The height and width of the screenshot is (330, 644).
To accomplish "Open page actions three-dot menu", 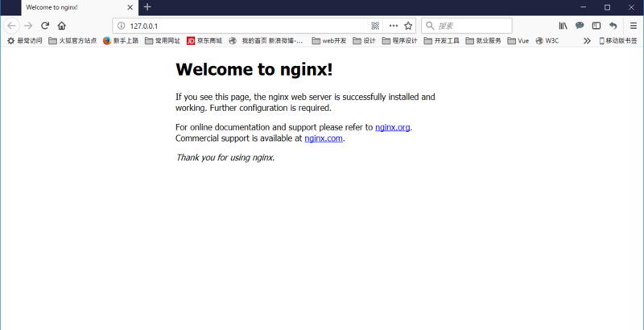I will [394, 26].
